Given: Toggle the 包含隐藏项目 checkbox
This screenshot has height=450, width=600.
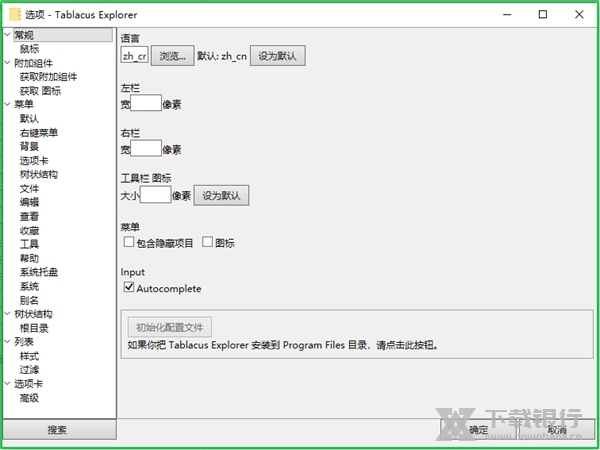Looking at the screenshot, I should point(129,242).
